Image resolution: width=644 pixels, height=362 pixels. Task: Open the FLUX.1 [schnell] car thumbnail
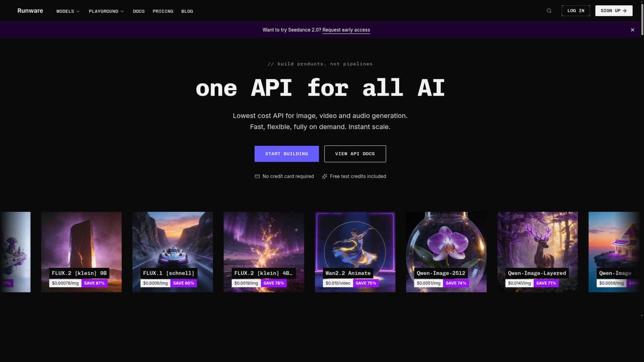tap(173, 252)
